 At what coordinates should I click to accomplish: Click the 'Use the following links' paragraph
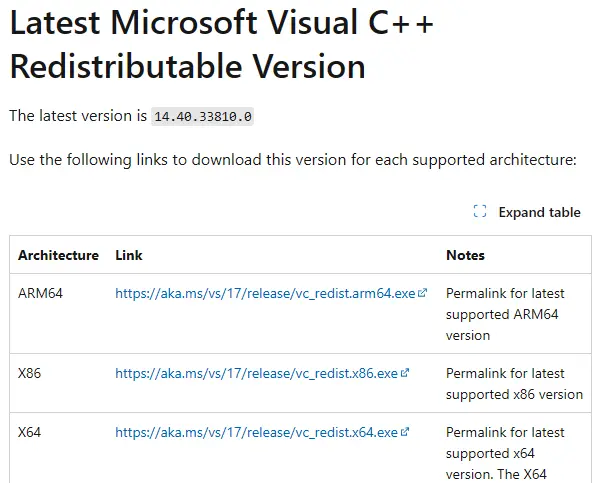click(293, 160)
